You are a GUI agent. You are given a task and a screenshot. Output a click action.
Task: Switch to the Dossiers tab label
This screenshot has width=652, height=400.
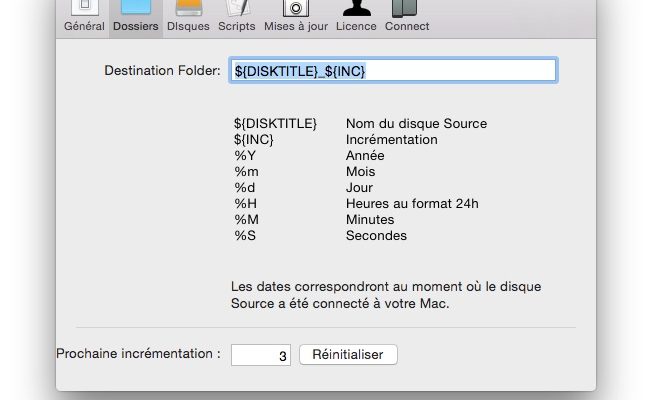click(136, 26)
